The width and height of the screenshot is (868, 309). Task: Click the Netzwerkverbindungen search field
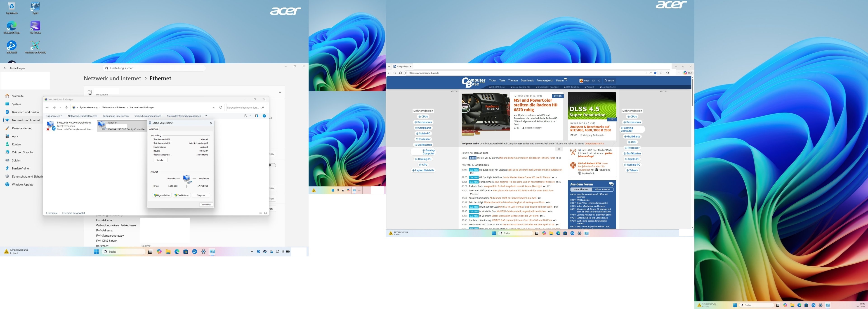tap(243, 108)
